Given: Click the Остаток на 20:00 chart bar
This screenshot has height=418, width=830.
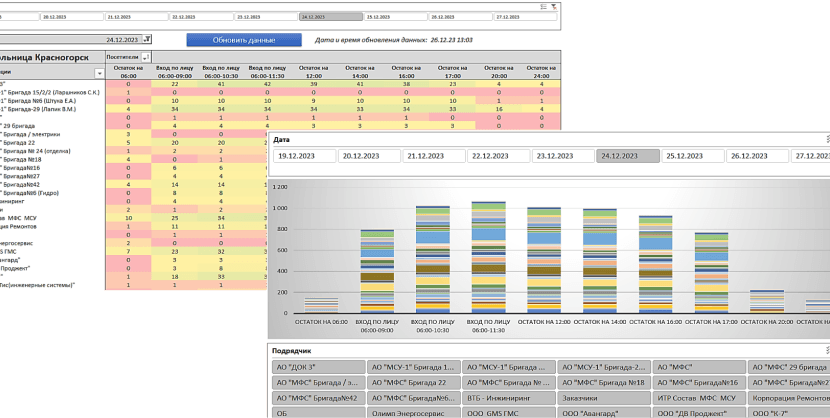Looking at the screenshot, I should (766, 301).
